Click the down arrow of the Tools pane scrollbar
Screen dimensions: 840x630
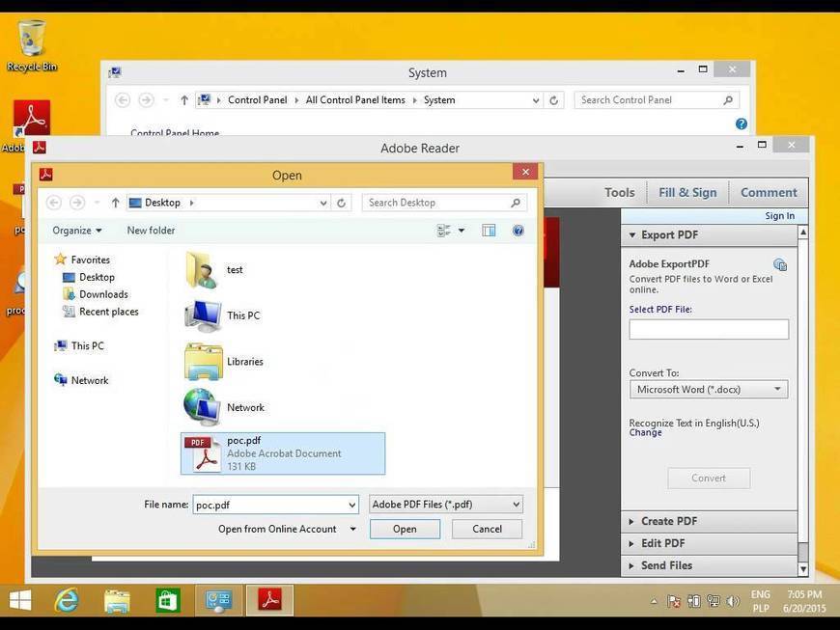click(x=803, y=568)
